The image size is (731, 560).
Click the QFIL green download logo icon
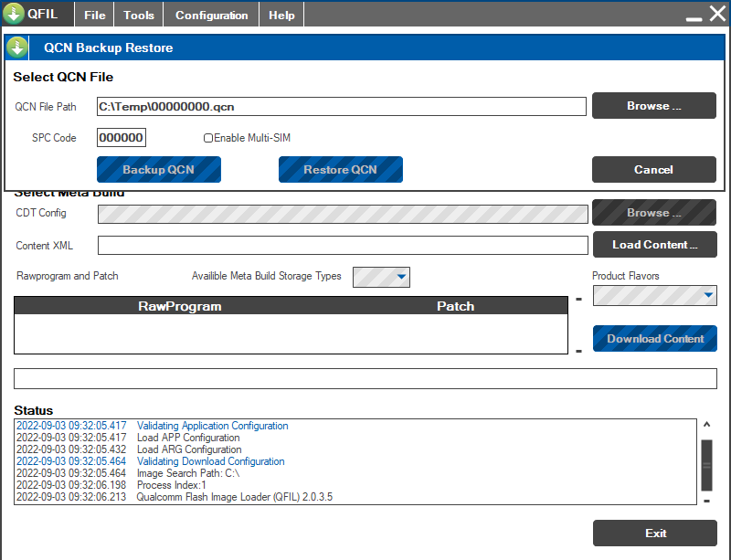tap(14, 14)
